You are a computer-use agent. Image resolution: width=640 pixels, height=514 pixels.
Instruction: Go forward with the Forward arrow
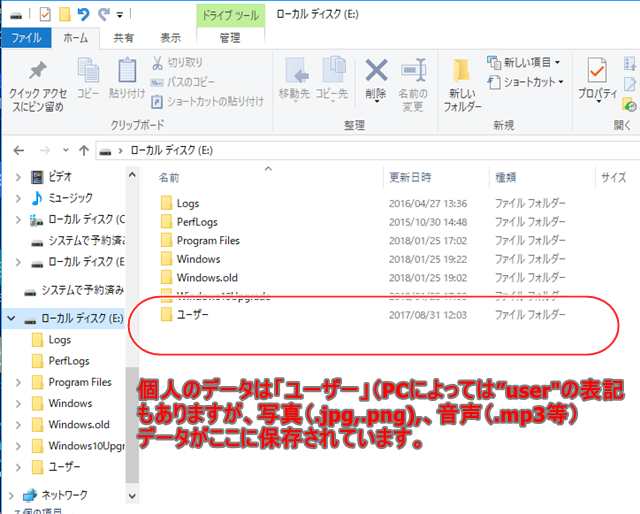[x=45, y=151]
